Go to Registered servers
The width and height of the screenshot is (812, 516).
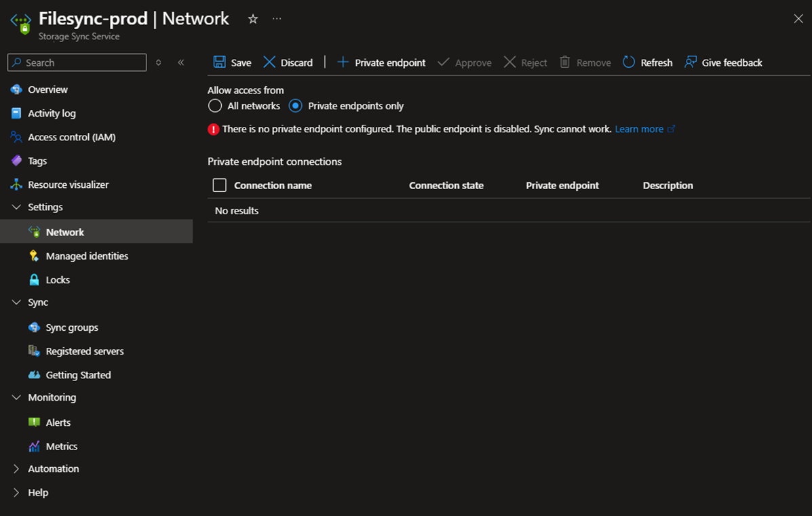(x=85, y=351)
